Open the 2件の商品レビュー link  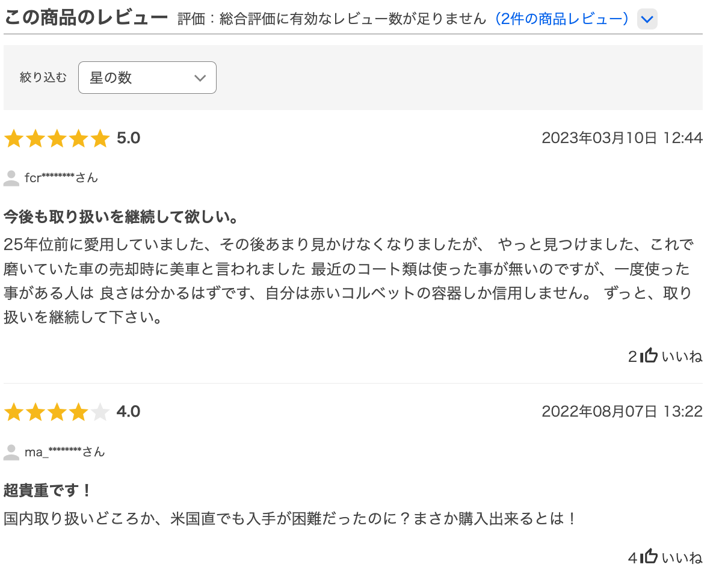(x=563, y=19)
